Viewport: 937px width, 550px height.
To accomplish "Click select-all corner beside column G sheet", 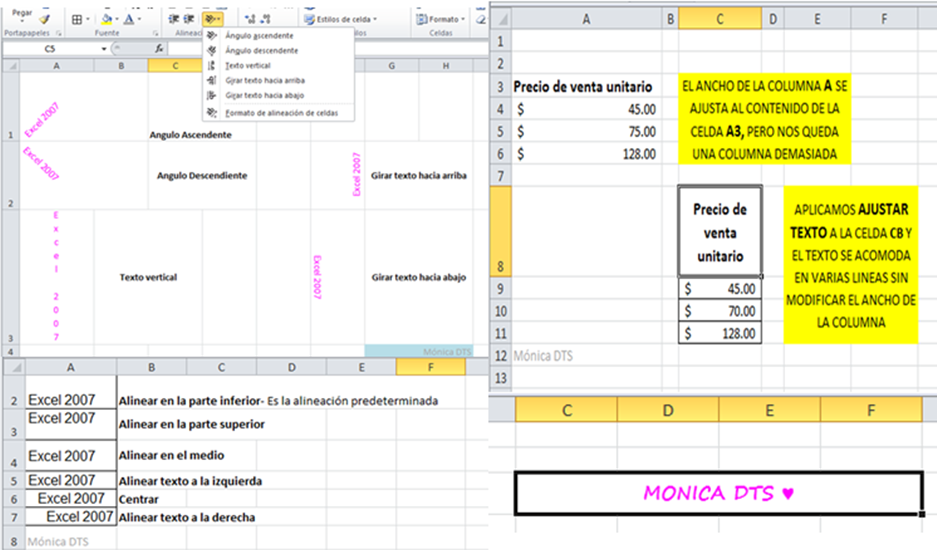I will pos(11,66).
